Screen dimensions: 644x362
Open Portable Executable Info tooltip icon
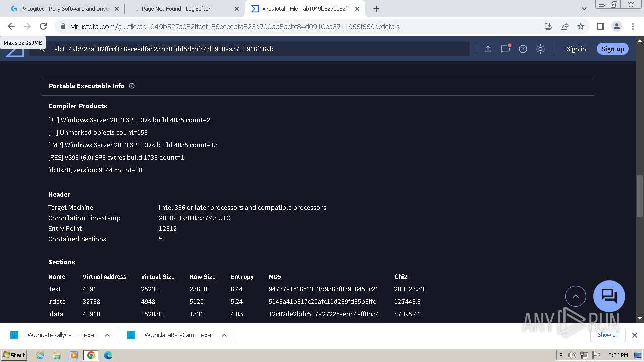pyautogui.click(x=132, y=86)
